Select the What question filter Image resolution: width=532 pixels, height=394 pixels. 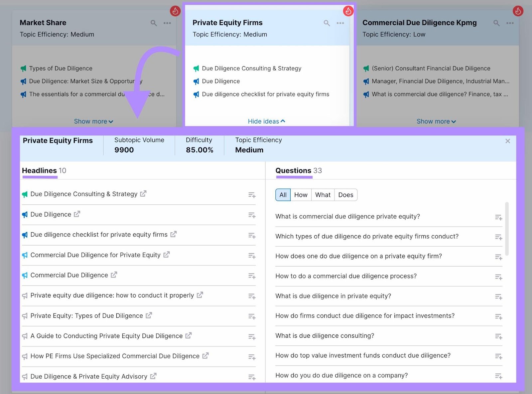pyautogui.click(x=322, y=195)
